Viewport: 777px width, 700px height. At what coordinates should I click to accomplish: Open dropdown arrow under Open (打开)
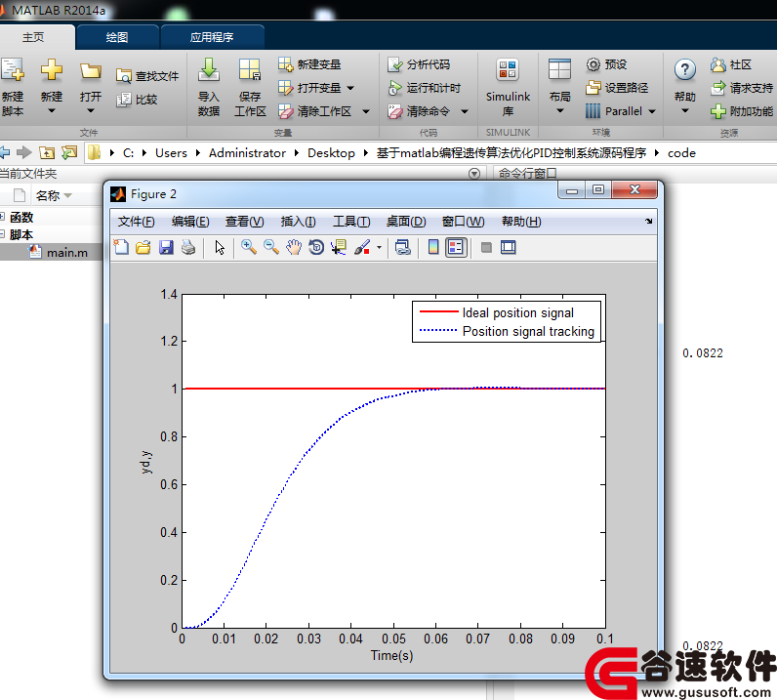click(91, 111)
